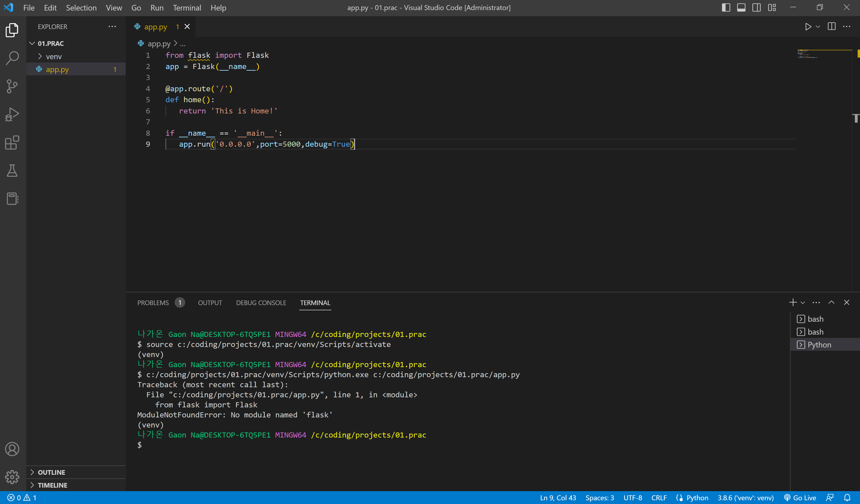Click app.py in the breadcrumb bar
The height and width of the screenshot is (504, 860).
pyautogui.click(x=159, y=44)
